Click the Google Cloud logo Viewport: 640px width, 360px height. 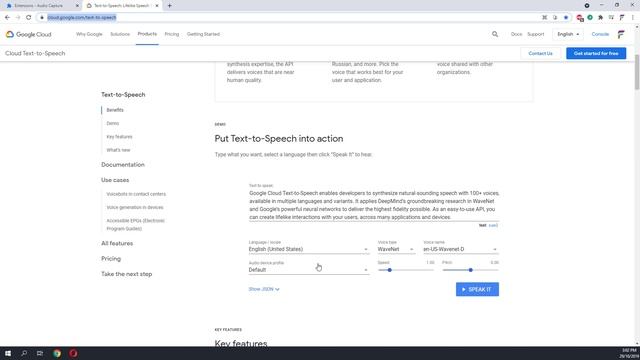click(29, 34)
